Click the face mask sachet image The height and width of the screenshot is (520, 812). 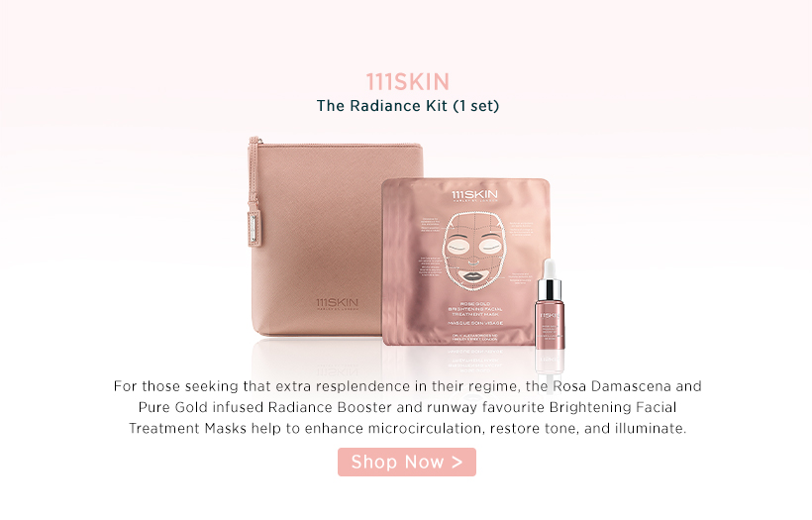click(x=465, y=261)
